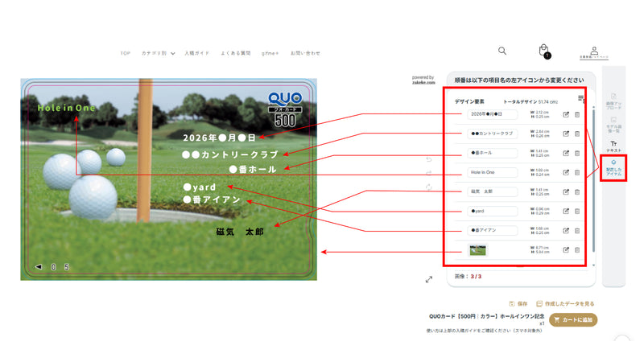Select ●番ホール text on card
Image resolution: width=644 pixels, height=362 pixels.
coord(253,169)
